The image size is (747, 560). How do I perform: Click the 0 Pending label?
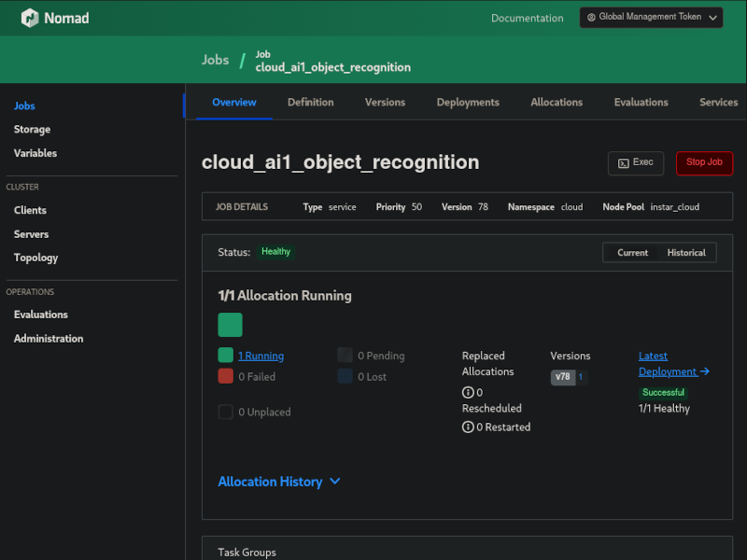[x=381, y=356]
